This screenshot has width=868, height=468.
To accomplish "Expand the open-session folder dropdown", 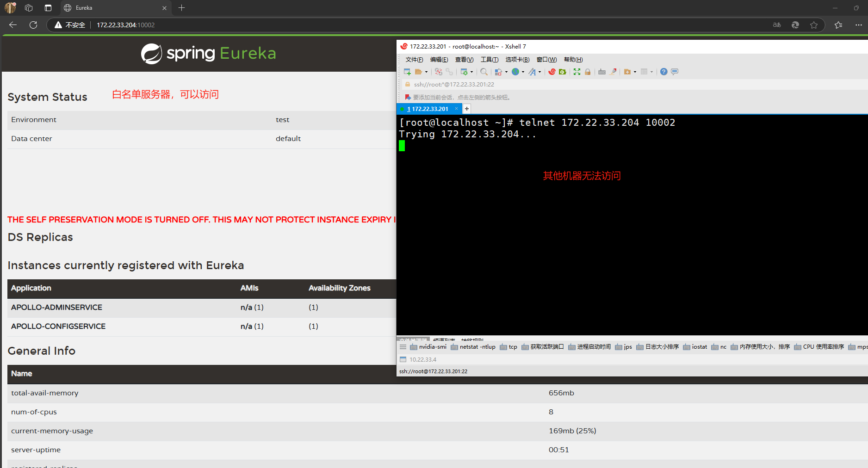I will coord(426,72).
